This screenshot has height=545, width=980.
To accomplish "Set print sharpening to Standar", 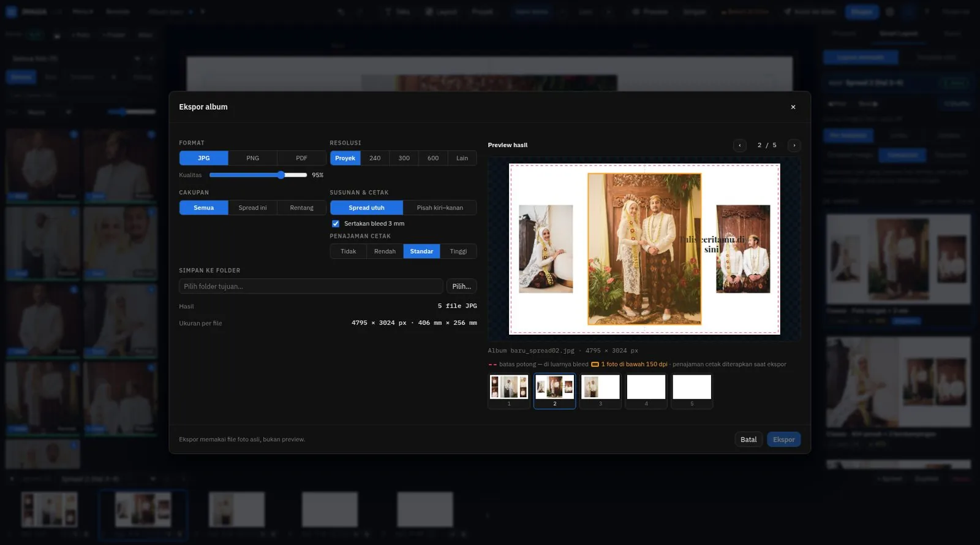I will coord(421,251).
